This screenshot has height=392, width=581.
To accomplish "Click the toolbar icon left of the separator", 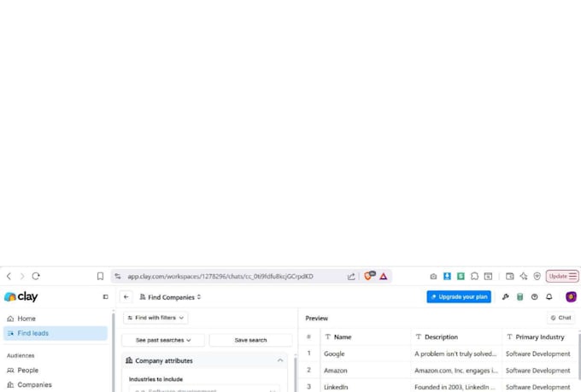I will (x=489, y=276).
